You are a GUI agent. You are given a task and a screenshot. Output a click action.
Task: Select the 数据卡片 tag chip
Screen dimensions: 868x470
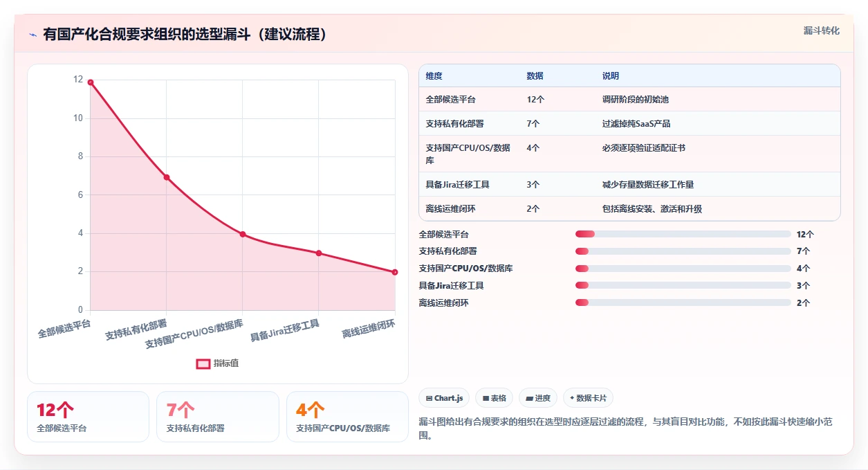tap(588, 398)
